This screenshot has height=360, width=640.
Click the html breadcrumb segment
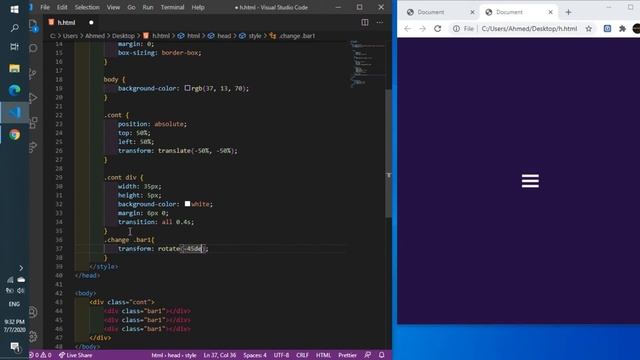point(189,36)
